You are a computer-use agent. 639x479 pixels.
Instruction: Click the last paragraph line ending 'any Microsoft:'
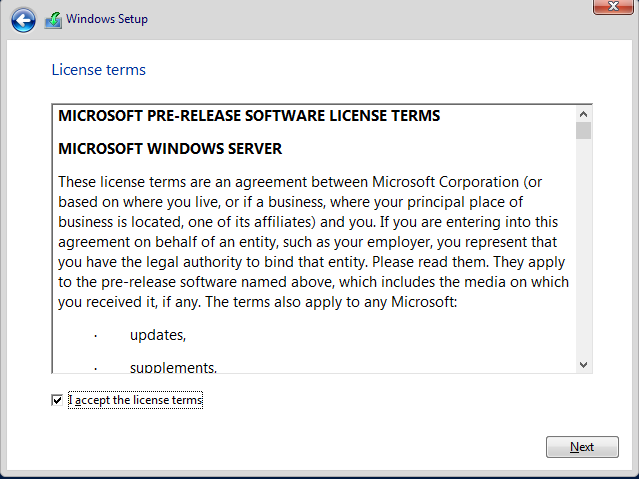point(258,302)
